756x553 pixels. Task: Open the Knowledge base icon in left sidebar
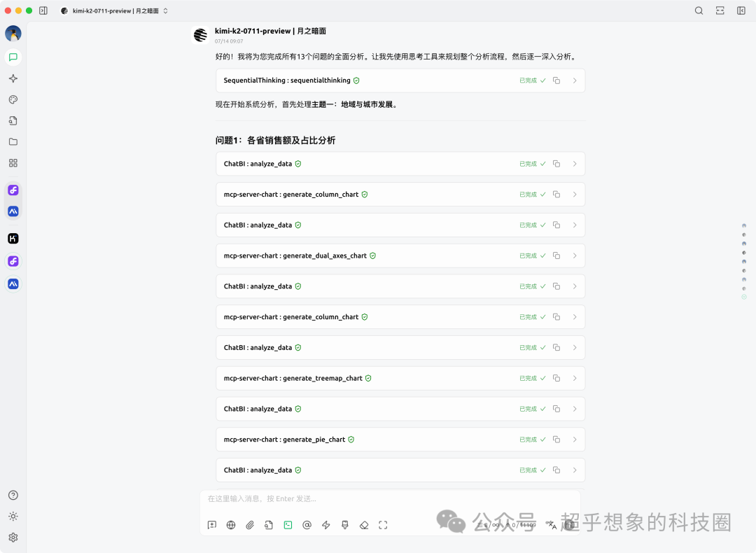(13, 121)
